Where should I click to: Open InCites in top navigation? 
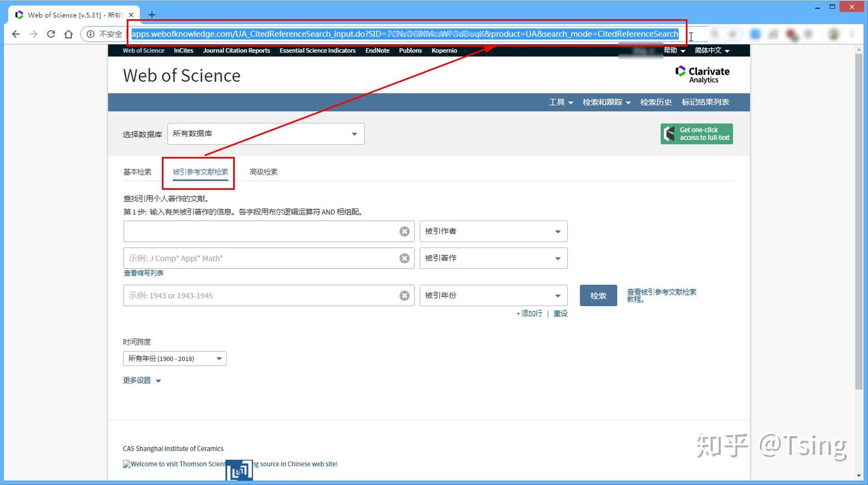[x=184, y=51]
